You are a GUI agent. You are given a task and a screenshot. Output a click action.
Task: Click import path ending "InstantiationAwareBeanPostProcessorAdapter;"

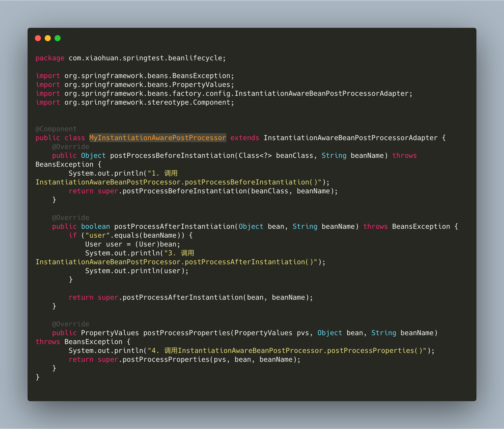coord(238,94)
